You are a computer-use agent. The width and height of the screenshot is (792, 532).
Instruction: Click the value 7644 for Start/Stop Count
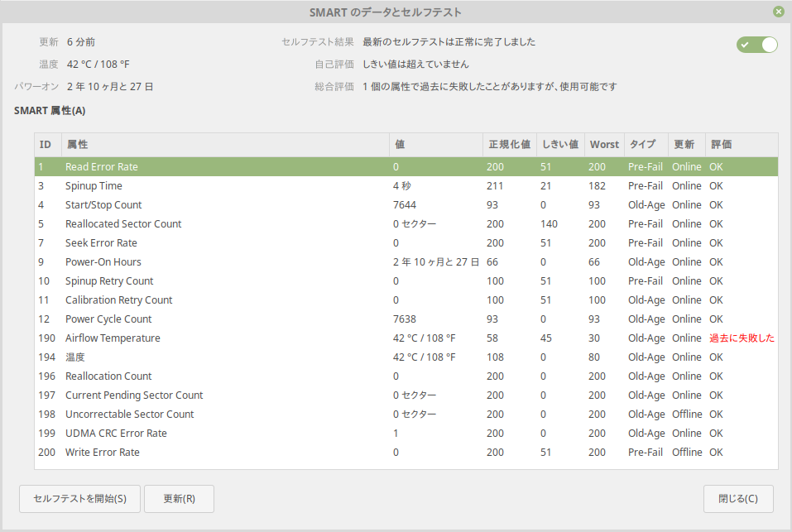click(x=405, y=205)
